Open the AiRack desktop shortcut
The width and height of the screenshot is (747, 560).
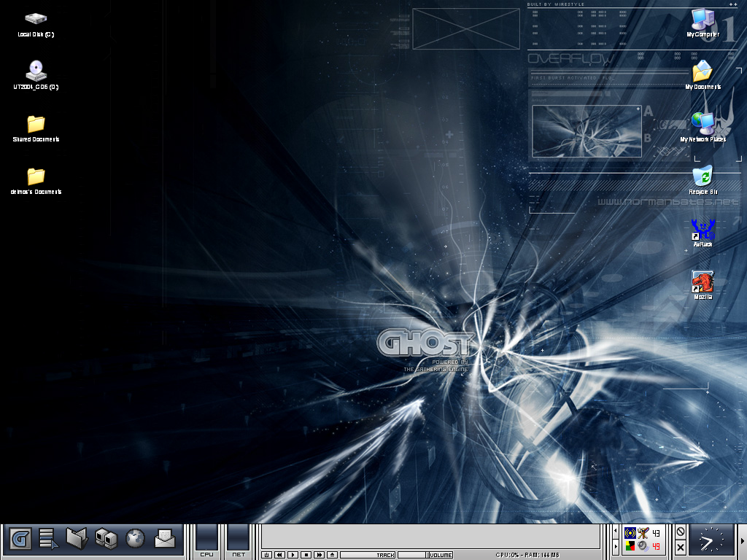(x=703, y=230)
